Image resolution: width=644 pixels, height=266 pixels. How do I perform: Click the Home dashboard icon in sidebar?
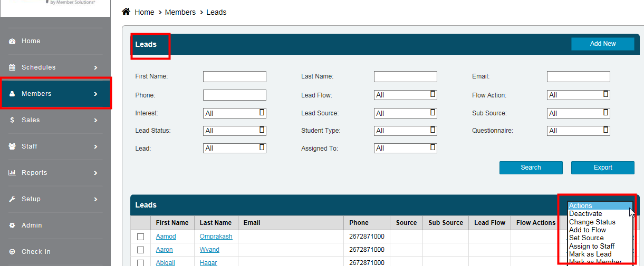pyautogui.click(x=12, y=41)
